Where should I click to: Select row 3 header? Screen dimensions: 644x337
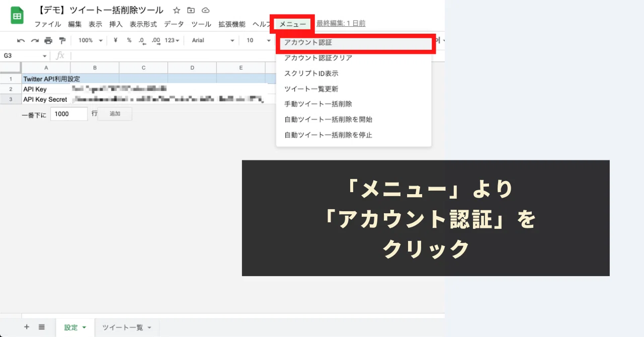(x=11, y=100)
